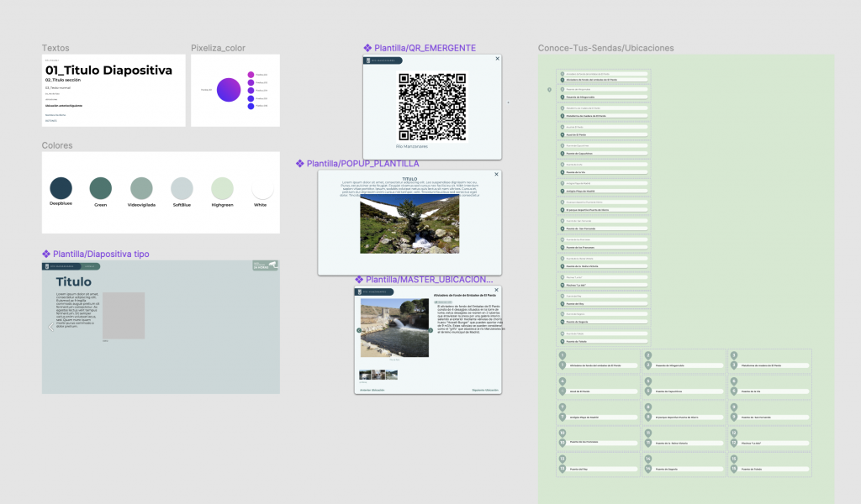
Task: Click the Conoce-Tus-Sendas/Ubicaciones frame title
Action: pyautogui.click(x=605, y=48)
